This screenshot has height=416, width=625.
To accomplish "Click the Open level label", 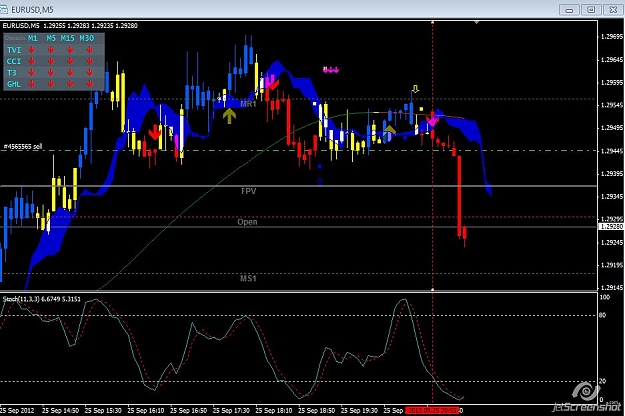I will (248, 222).
